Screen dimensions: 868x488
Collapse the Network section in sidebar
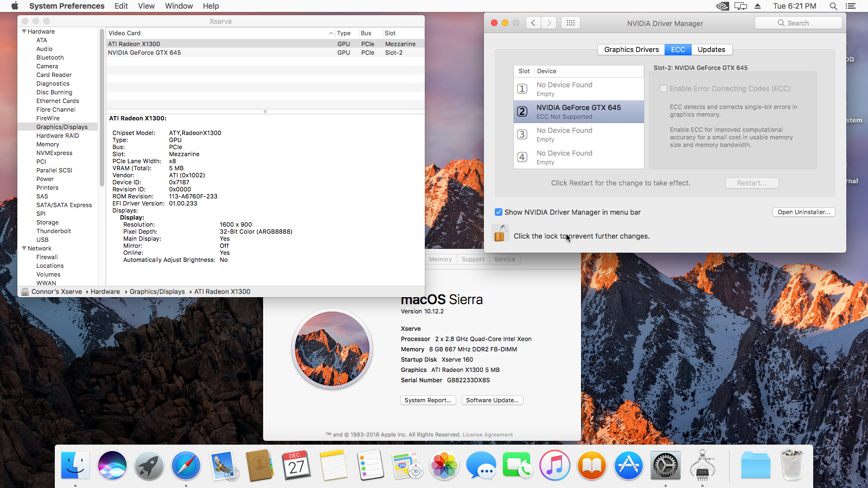click(x=24, y=248)
